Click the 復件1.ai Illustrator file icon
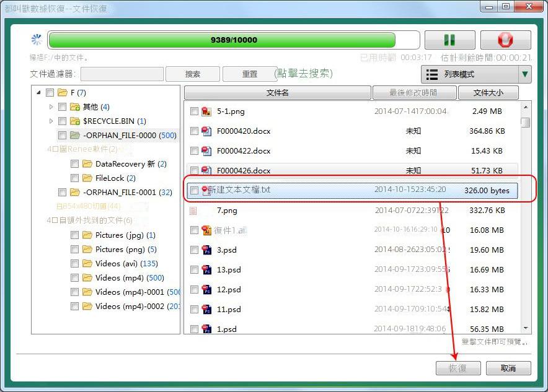 (206, 230)
